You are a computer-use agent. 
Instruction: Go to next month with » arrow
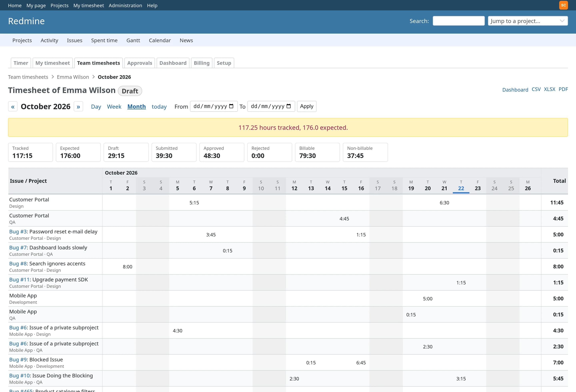(78, 107)
